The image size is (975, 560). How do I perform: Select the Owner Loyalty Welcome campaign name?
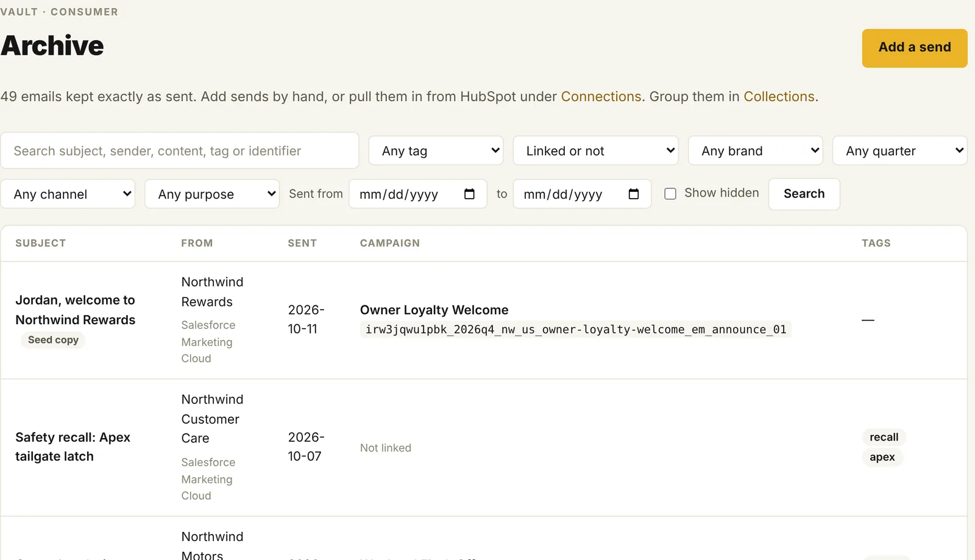pyautogui.click(x=434, y=310)
